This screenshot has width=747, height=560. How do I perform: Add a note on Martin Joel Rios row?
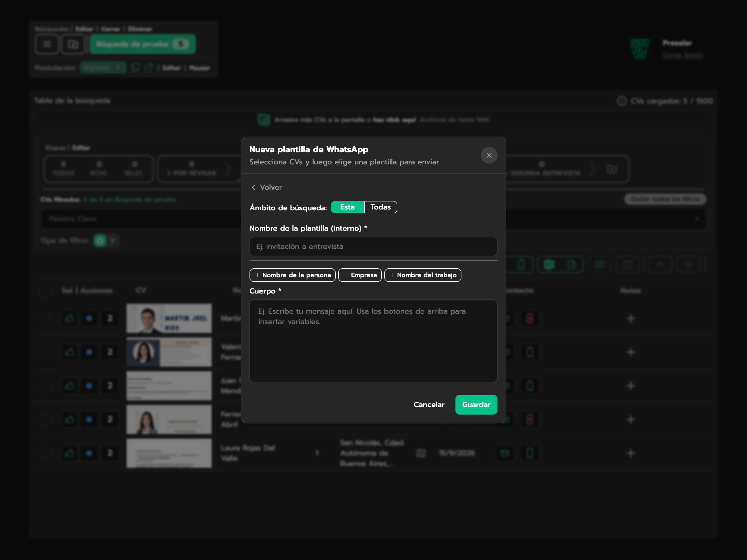click(x=631, y=318)
